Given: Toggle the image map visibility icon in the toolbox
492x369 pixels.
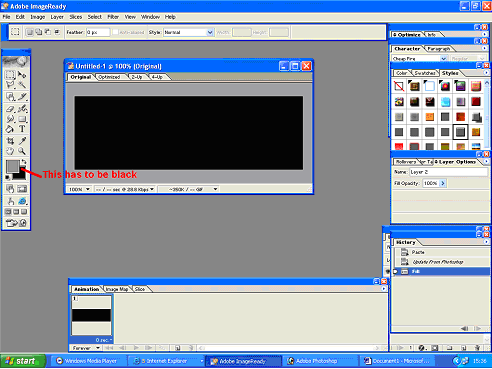Looking at the screenshot, I should pyautogui.click(x=10, y=189).
